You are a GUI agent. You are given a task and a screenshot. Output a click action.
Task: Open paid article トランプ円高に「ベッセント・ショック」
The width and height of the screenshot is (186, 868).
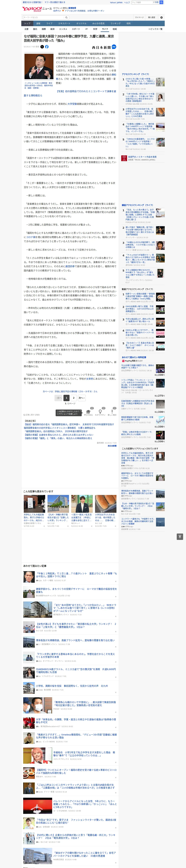(138, 384)
